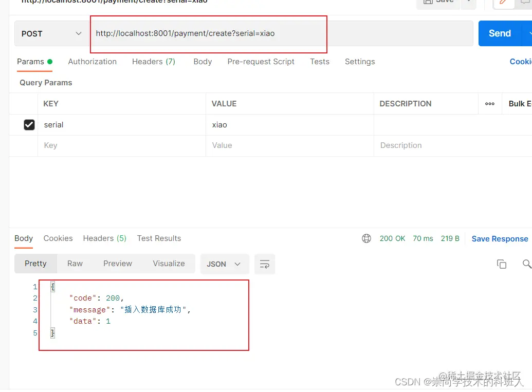Screen dimensions: 532x392
Task: Click the empty Value placeholder field
Action: tap(290, 145)
